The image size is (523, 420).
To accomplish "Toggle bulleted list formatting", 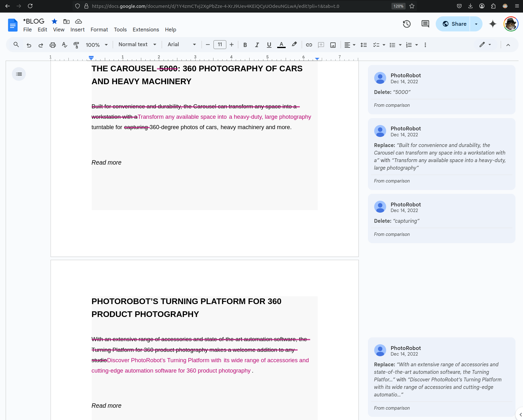I will point(392,45).
